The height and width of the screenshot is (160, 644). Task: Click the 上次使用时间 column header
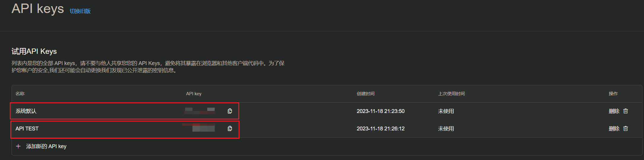coord(452,93)
